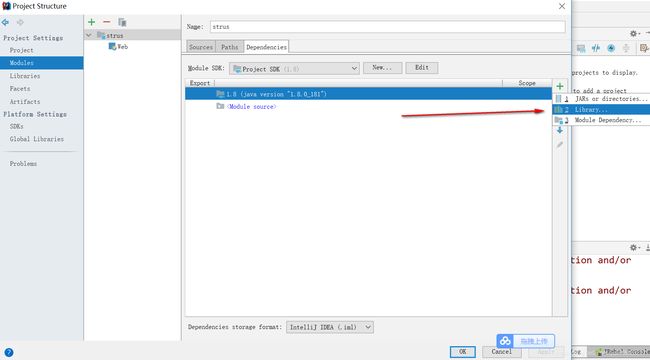Select the Web facet under strus
The image size is (650, 360).
click(118, 46)
